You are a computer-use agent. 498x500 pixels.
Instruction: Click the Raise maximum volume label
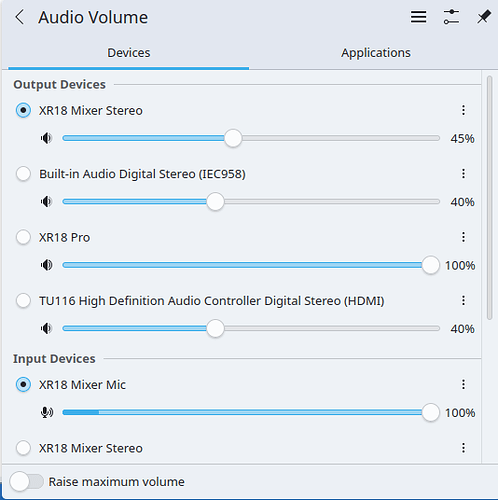[x=116, y=482]
